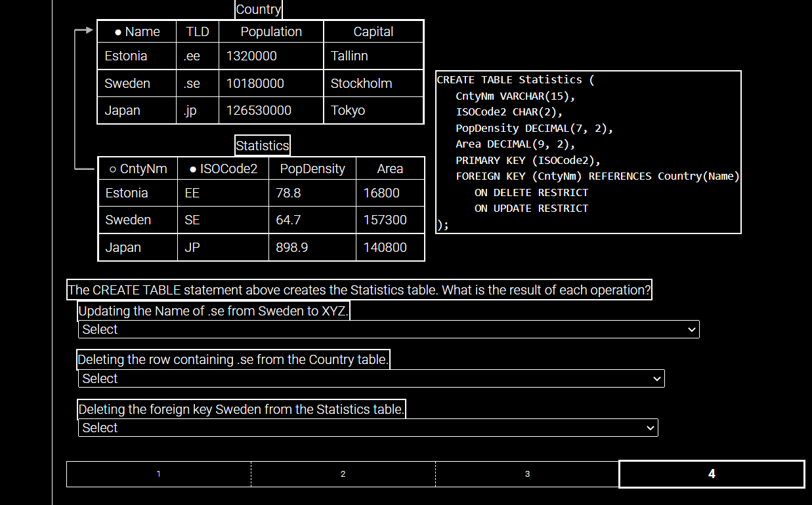Click the foreign key circle beside CntyNm

pos(112,169)
